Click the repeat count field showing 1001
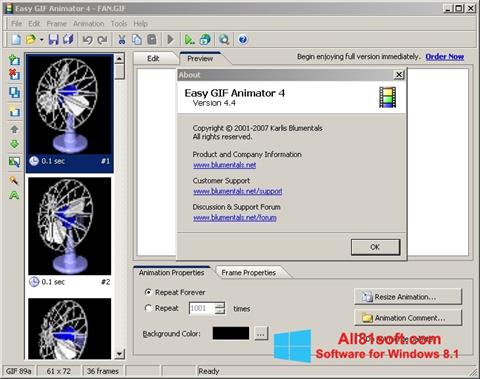Image resolution: width=480 pixels, height=379 pixels. pyautogui.click(x=202, y=308)
